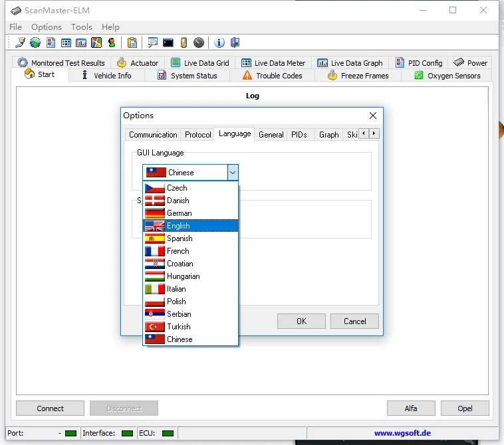Close the Options dialog with X

pos(373,116)
